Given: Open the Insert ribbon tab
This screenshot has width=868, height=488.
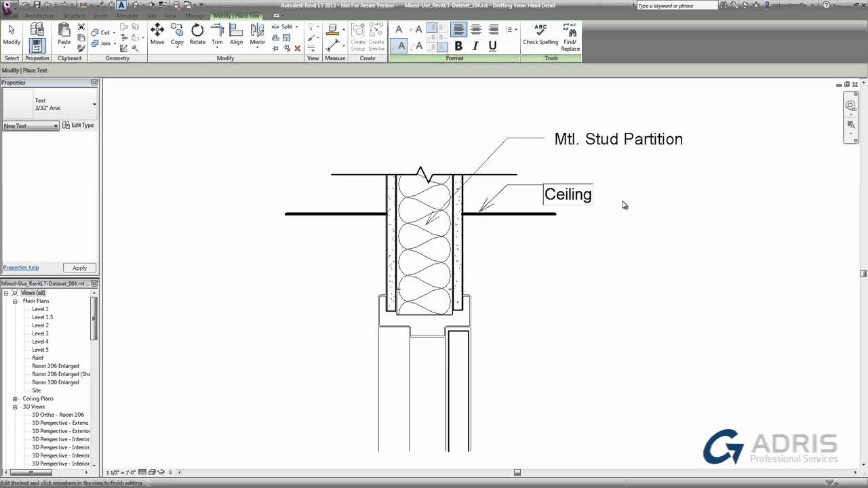Looking at the screenshot, I should [x=100, y=16].
